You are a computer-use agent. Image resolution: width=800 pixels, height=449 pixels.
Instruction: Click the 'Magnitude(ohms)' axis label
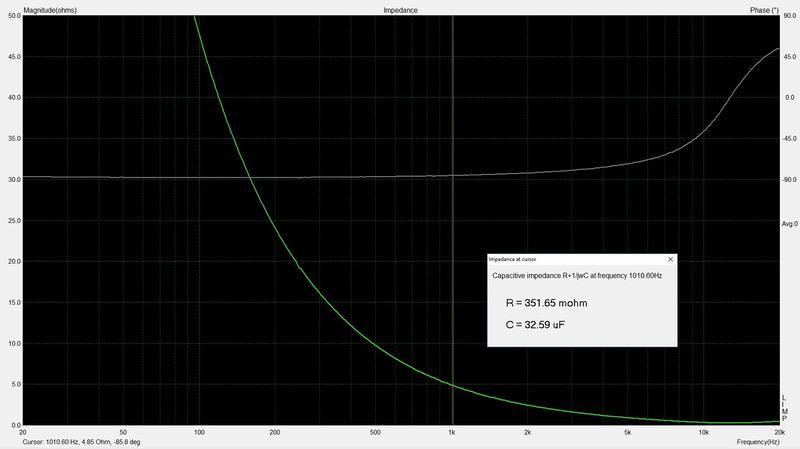(50, 10)
